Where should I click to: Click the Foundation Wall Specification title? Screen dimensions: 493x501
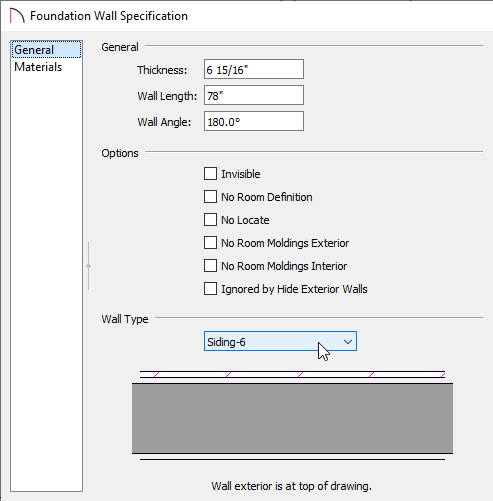click(x=109, y=16)
